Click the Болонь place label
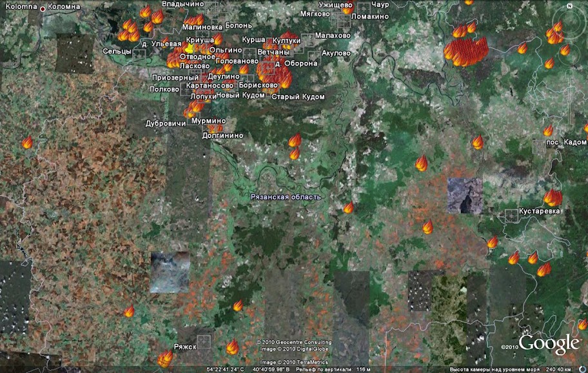This screenshot has width=588, height=373. (x=239, y=26)
